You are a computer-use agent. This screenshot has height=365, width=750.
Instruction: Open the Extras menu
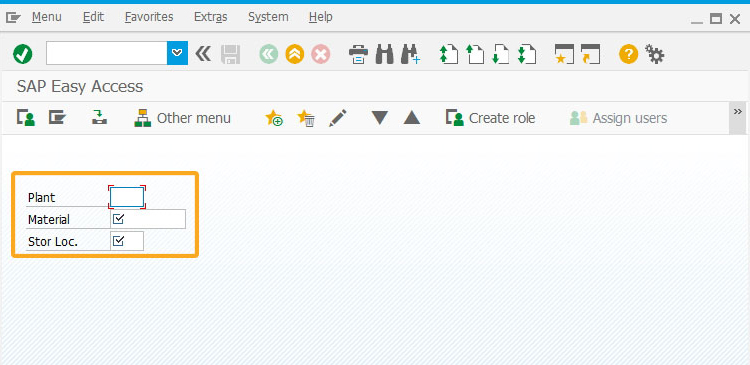point(210,17)
